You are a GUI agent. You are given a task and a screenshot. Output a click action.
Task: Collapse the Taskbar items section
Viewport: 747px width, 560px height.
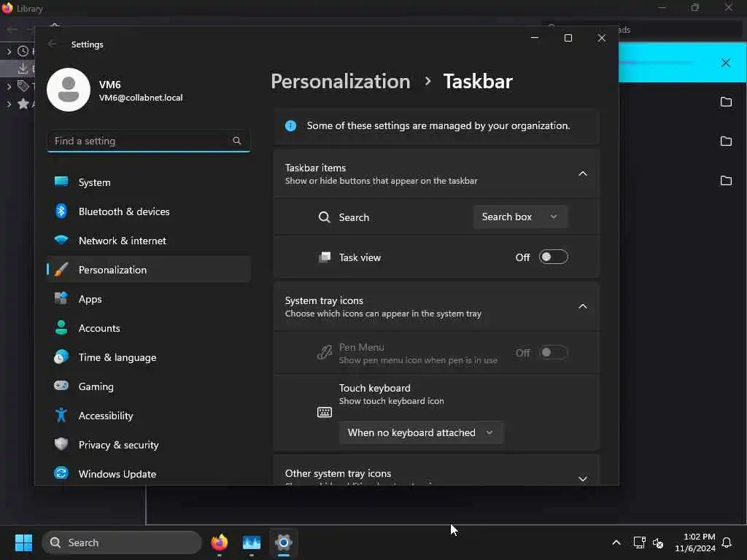coord(583,174)
